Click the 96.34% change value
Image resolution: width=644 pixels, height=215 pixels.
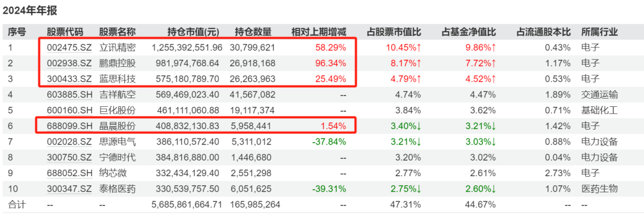tap(330, 63)
